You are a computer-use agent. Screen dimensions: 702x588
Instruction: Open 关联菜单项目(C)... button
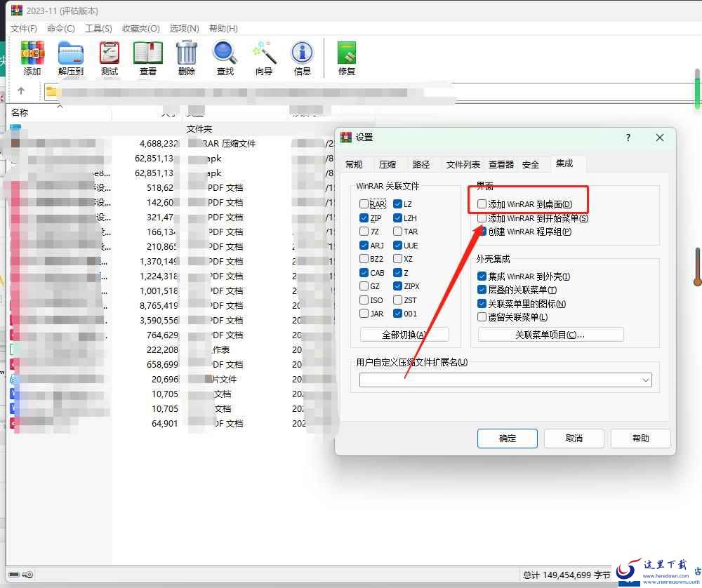pos(550,335)
